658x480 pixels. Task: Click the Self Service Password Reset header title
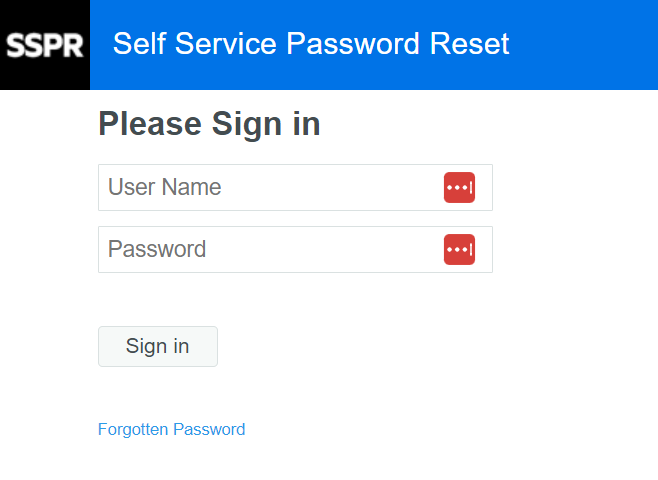311,44
